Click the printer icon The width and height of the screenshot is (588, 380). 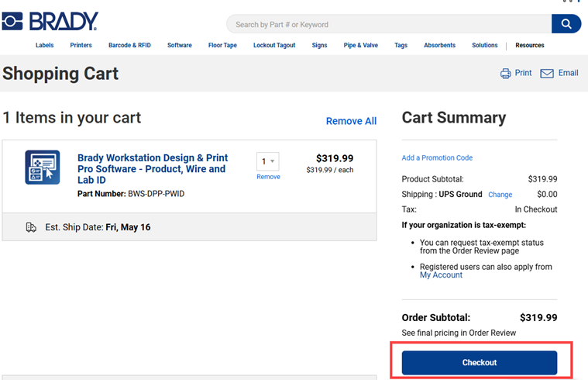[506, 73]
